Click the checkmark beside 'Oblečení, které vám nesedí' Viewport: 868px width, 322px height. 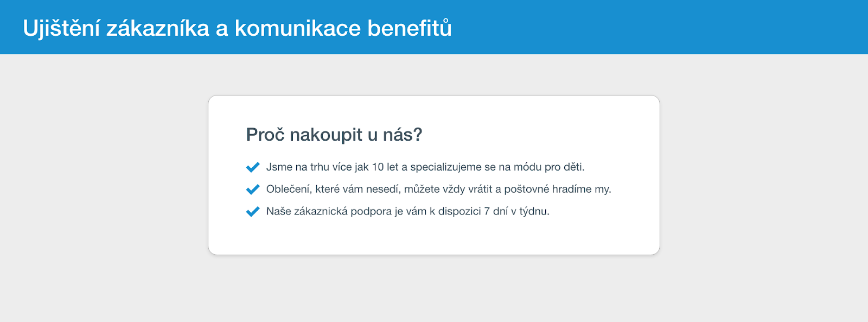tap(253, 190)
